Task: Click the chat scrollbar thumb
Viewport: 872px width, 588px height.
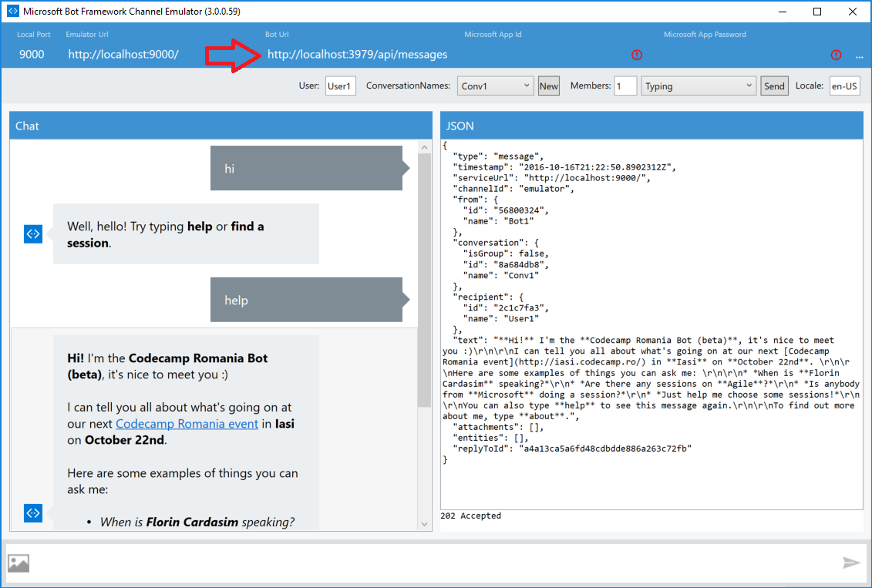Action: pyautogui.click(x=424, y=281)
